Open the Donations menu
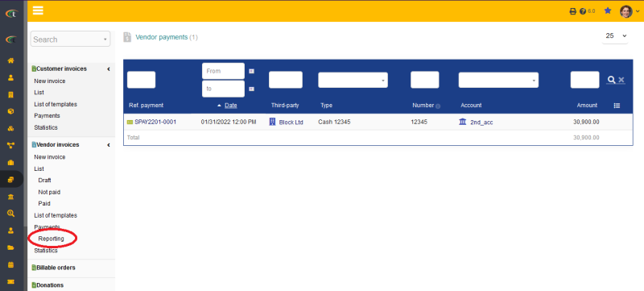 (50, 285)
